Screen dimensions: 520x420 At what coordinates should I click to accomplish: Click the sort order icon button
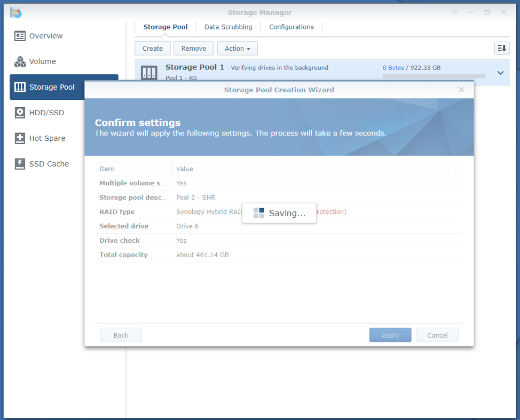pos(501,48)
